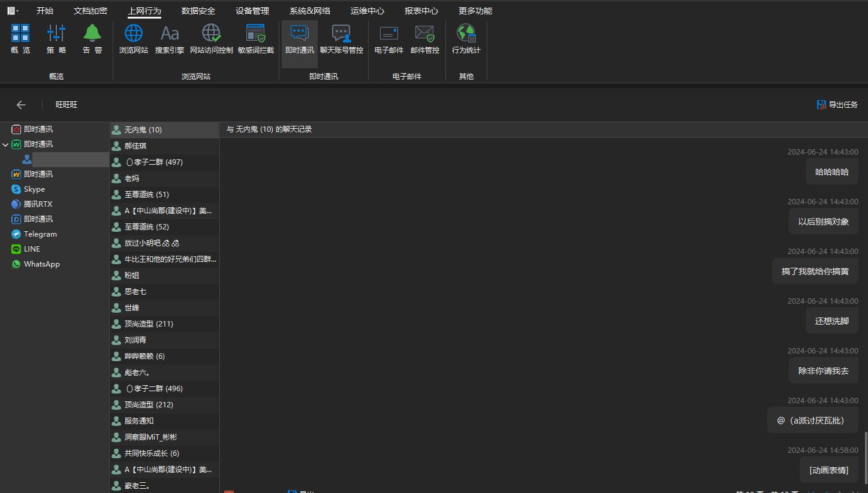Screen dimensions: 868x493
Task: Click the 哈哈哈哈 message bubble
Action: pos(832,172)
